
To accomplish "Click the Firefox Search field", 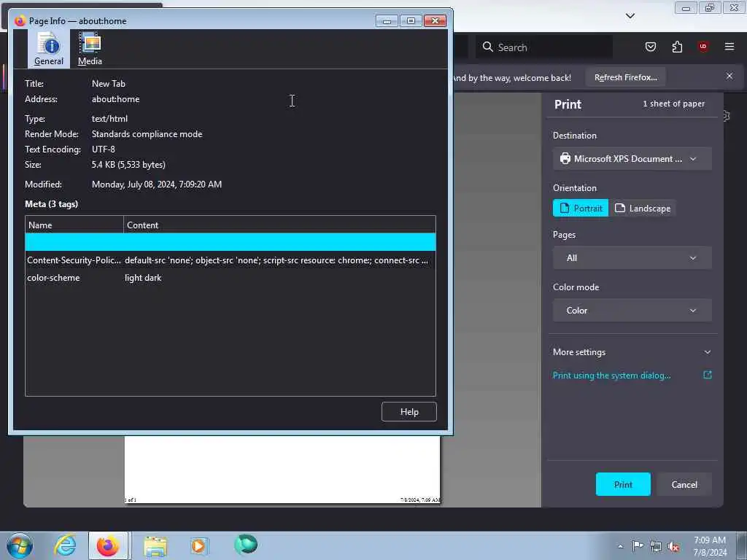I will point(544,47).
